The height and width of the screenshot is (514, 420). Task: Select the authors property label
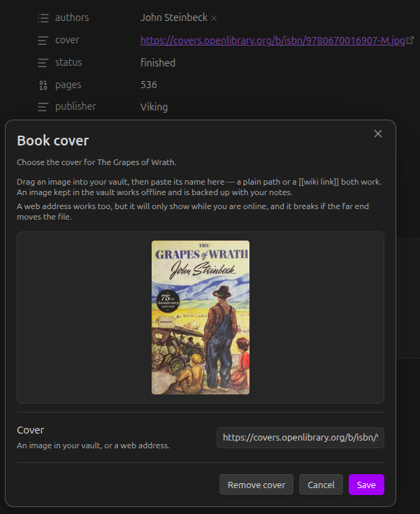tap(72, 17)
